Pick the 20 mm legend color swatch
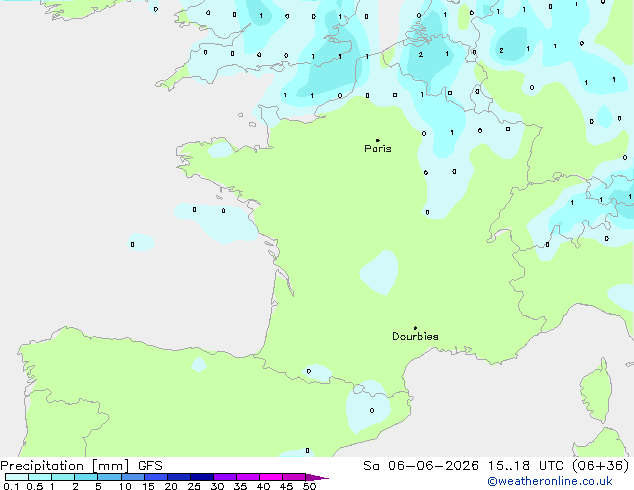This screenshot has height=490, width=634. click(178, 477)
